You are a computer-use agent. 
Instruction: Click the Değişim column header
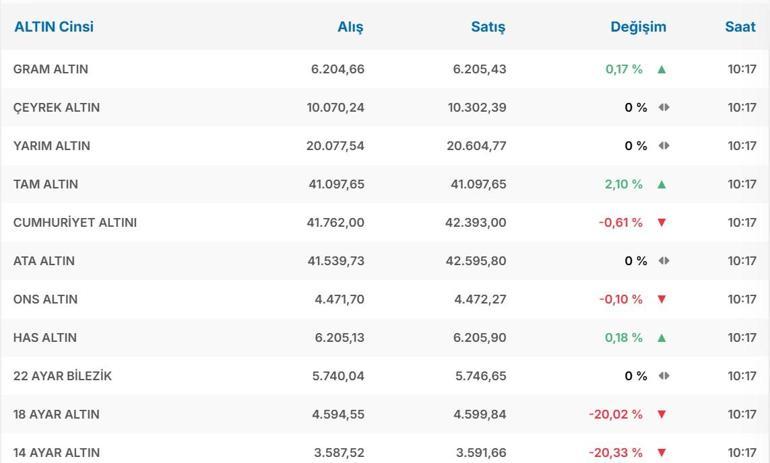click(638, 27)
